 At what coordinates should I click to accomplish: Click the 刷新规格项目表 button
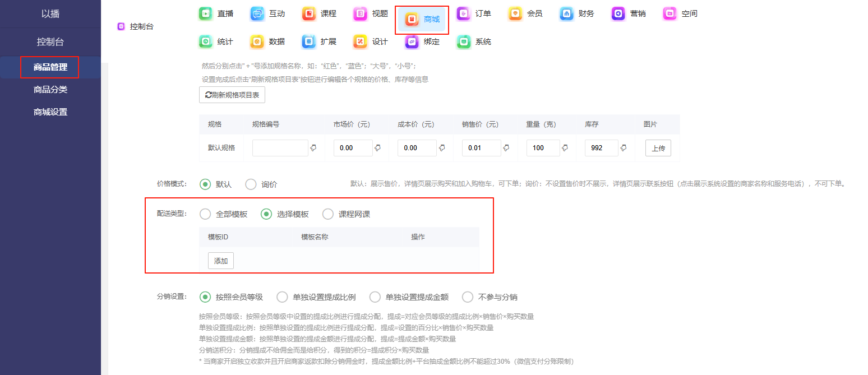coord(232,95)
